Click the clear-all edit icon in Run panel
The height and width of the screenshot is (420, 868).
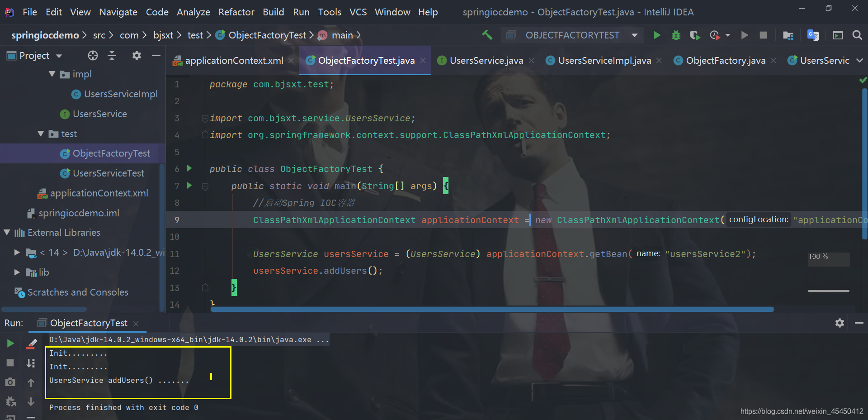pyautogui.click(x=31, y=344)
